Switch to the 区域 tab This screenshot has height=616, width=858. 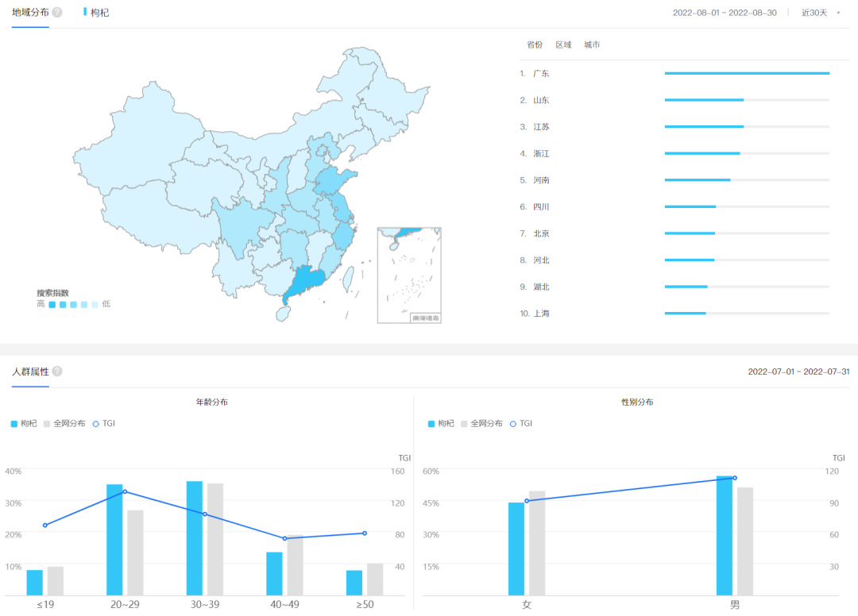click(563, 44)
